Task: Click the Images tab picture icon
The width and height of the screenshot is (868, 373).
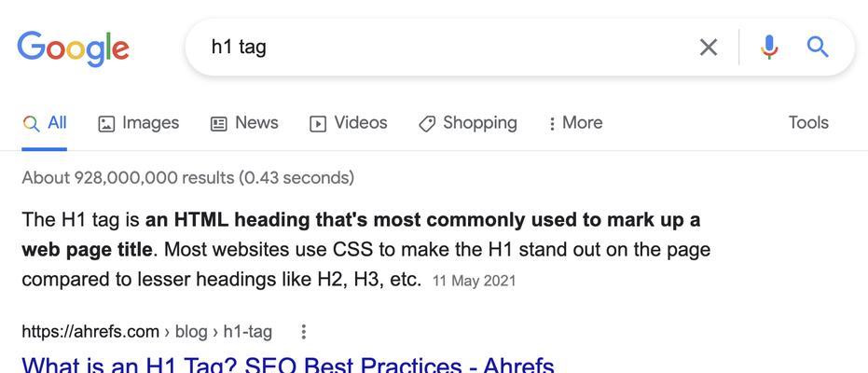Action: click(x=105, y=124)
